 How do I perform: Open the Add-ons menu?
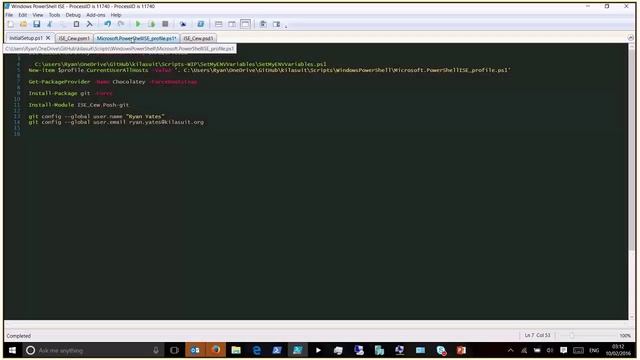click(x=96, y=15)
